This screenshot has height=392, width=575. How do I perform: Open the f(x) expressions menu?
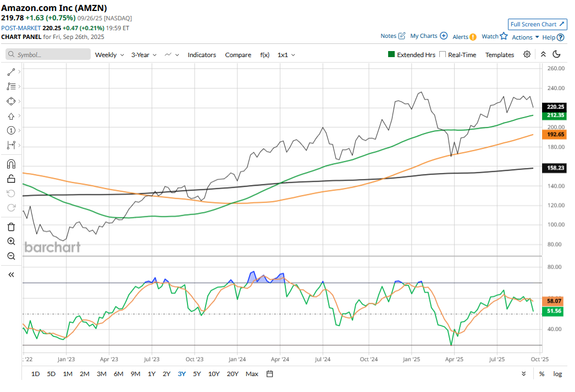click(265, 55)
